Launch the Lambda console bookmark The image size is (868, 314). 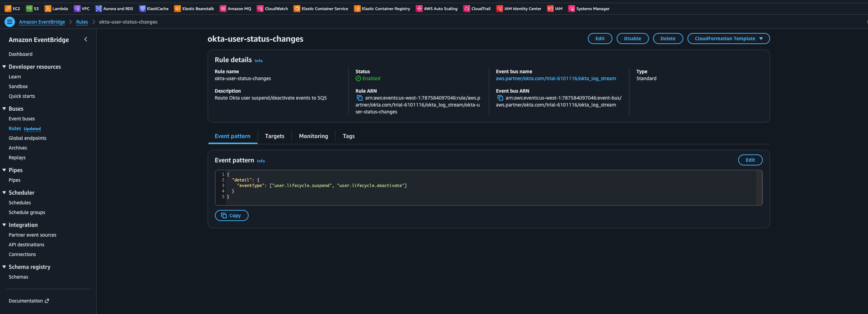56,8
